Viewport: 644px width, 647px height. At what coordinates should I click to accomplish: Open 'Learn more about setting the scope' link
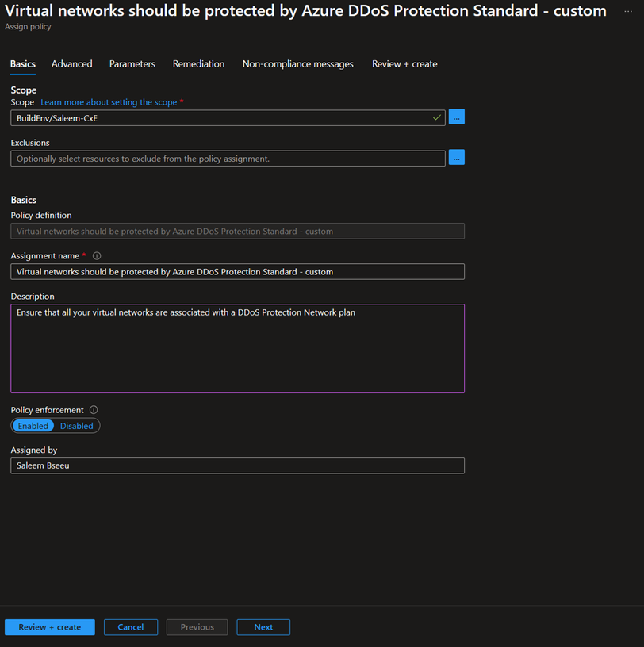(x=109, y=102)
